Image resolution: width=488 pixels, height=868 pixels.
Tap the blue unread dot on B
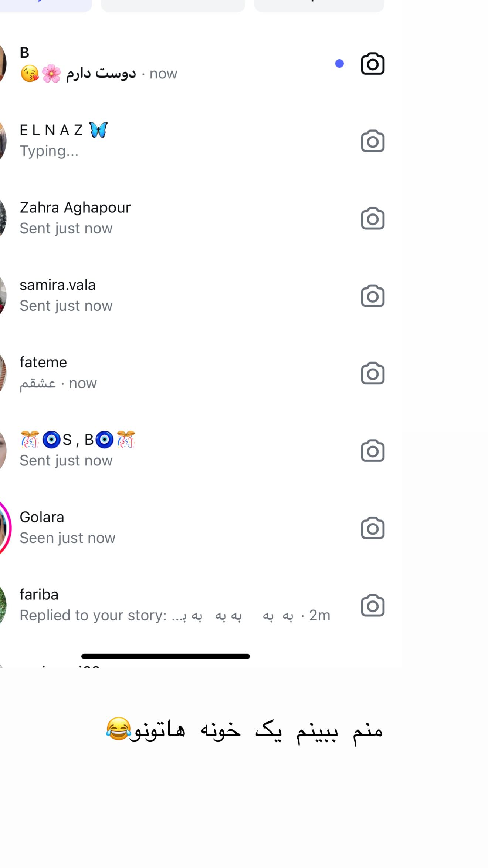pyautogui.click(x=339, y=64)
